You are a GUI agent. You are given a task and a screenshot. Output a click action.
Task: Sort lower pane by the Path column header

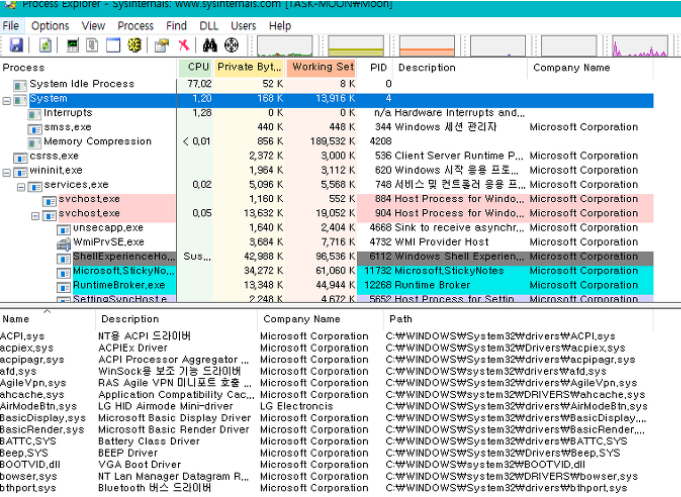tap(518, 319)
